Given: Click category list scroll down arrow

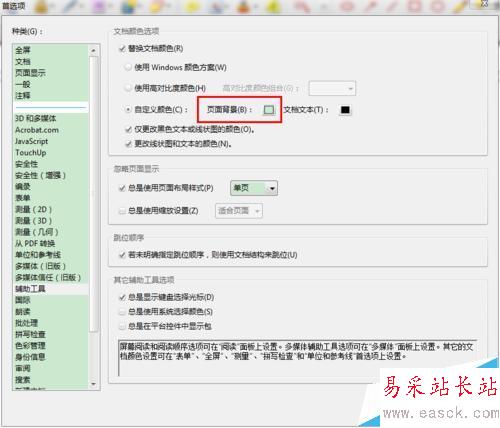Looking at the screenshot, I should tap(94, 384).
